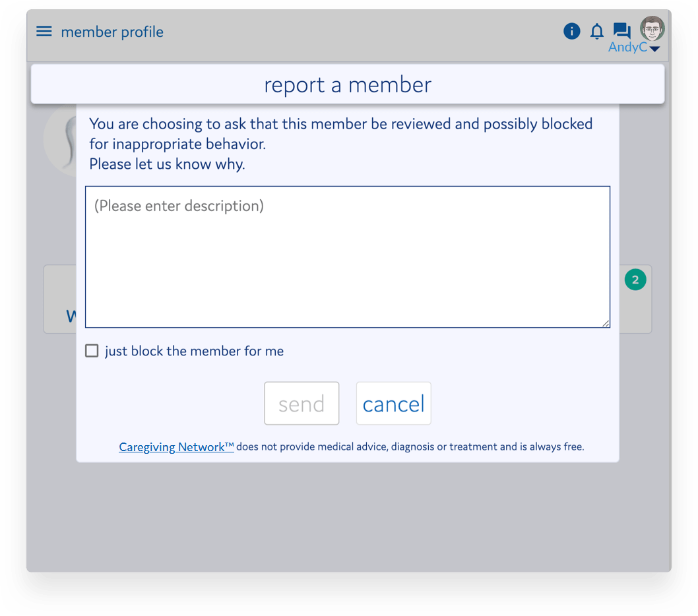Click the green badge showing 2

tap(635, 280)
